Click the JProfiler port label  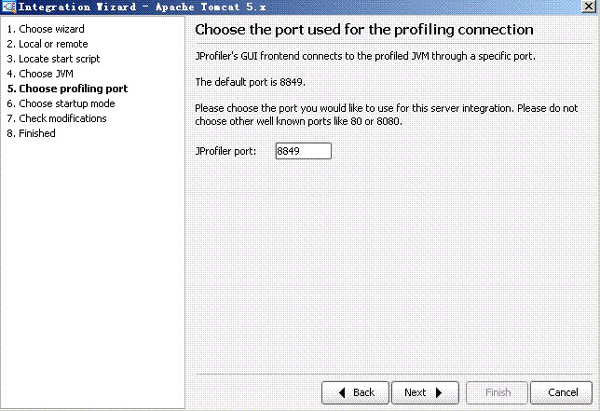226,151
